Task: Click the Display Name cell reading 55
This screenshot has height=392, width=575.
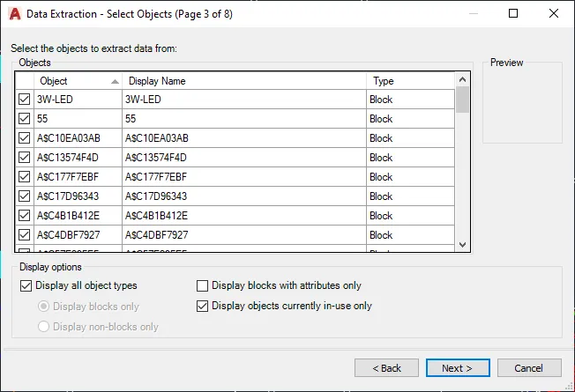Action: point(244,119)
